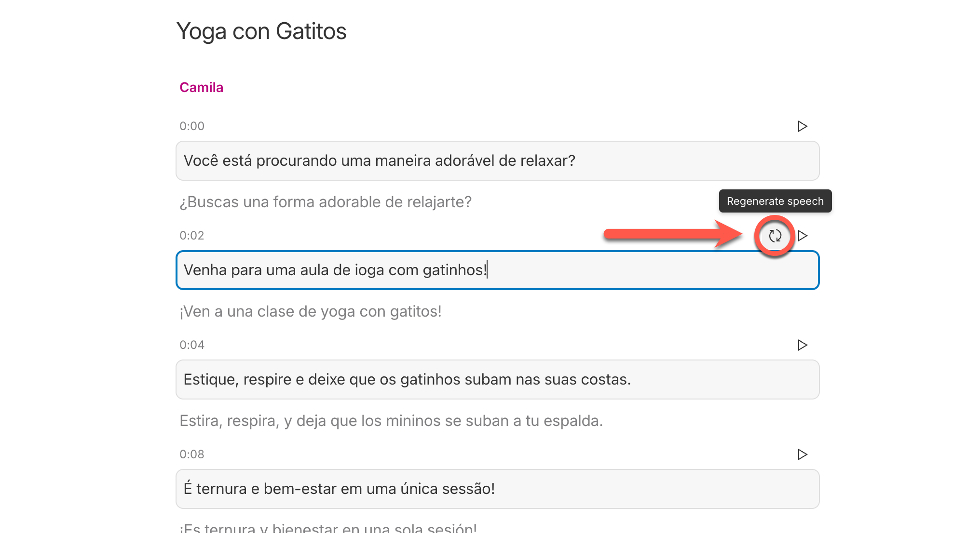
Task: Regenerate audio for the highlighted line
Action: 776,237
